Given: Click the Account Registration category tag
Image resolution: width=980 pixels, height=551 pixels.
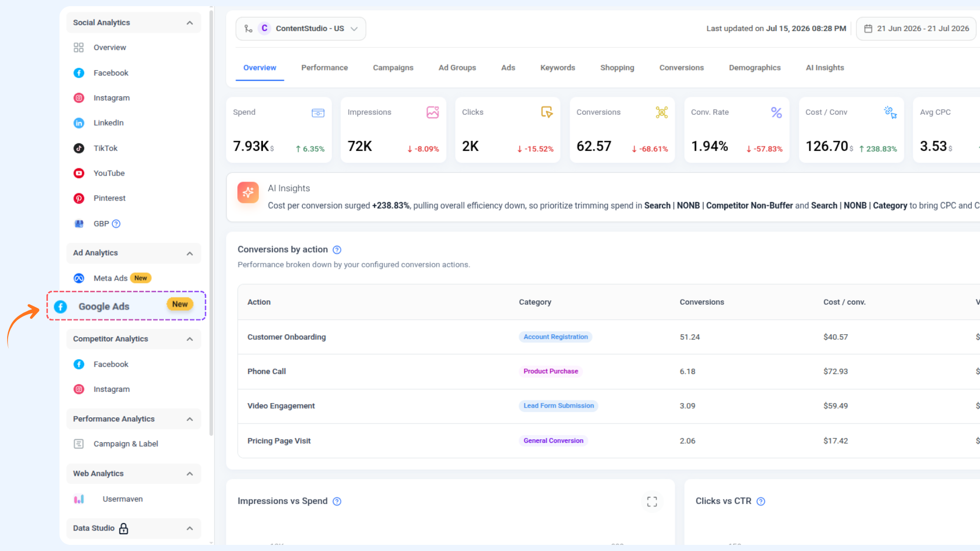Looking at the screenshot, I should pos(555,337).
